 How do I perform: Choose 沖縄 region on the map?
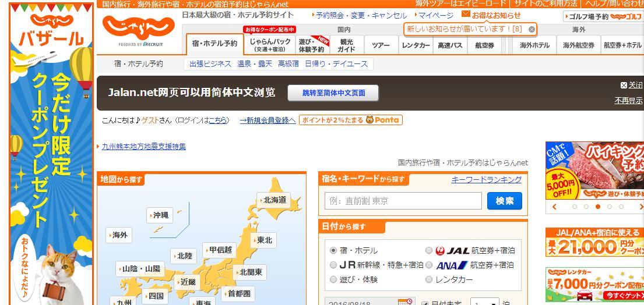159,215
